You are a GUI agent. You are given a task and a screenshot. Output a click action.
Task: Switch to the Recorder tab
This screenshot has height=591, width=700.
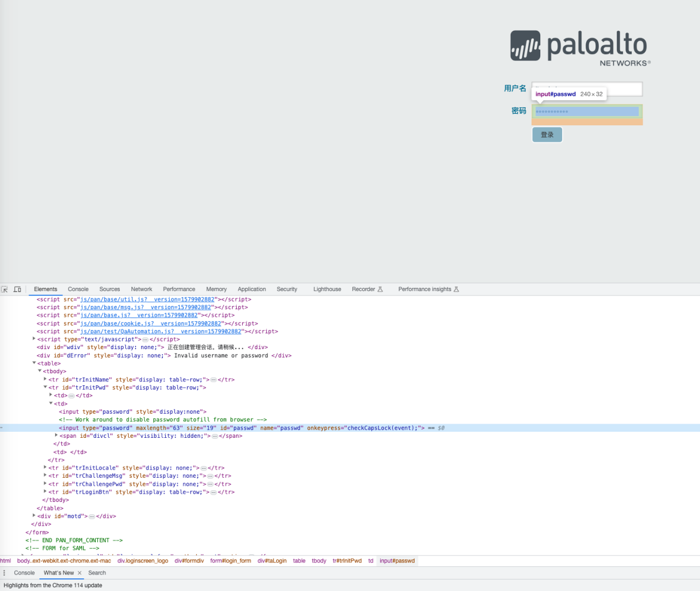[367, 289]
